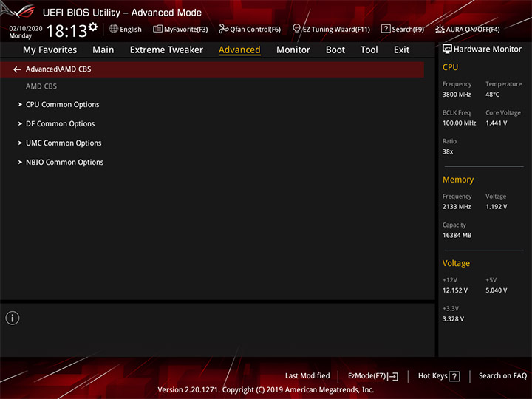Click the MyFavorite folder icon

pos(158,29)
